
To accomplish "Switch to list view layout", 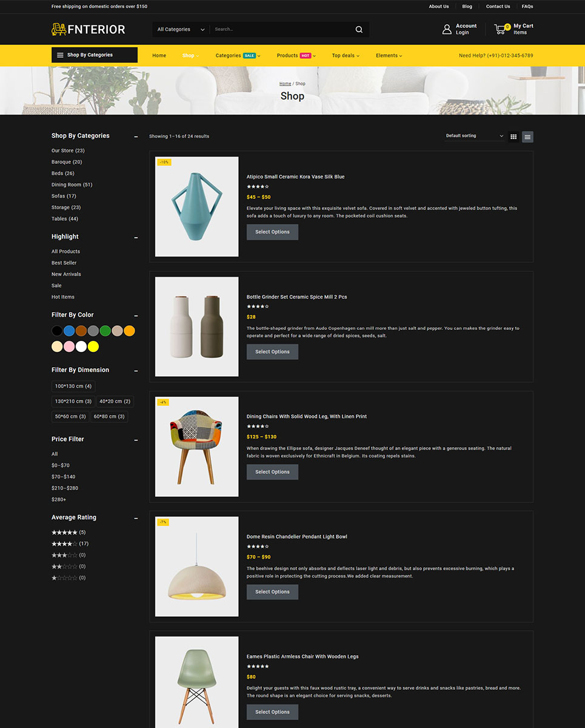I will click(527, 137).
